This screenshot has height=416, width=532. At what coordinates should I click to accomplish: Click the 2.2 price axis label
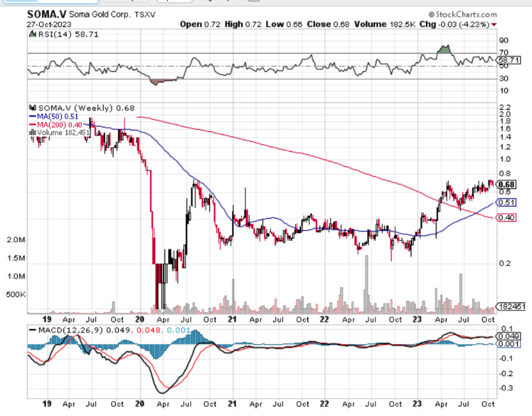tap(505, 107)
